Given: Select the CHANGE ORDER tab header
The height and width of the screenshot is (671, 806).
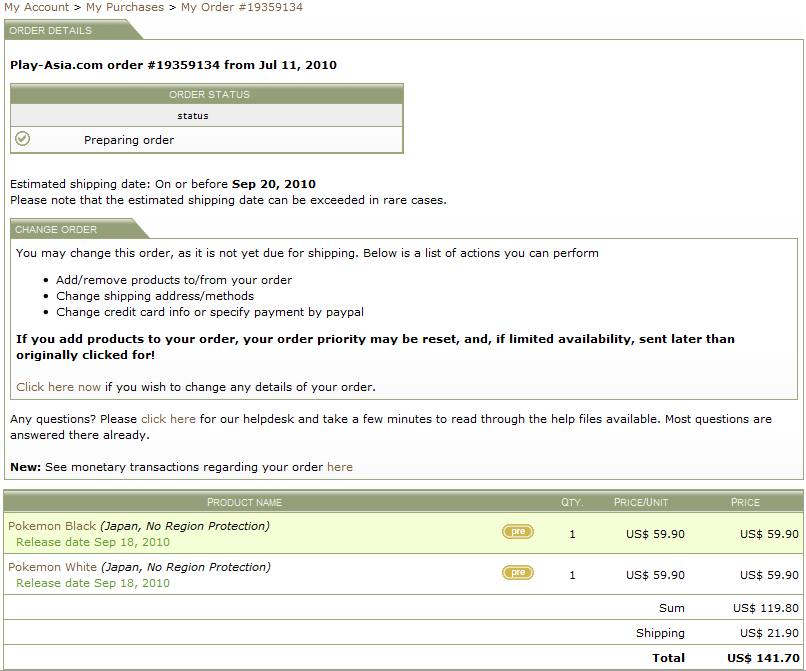Looking at the screenshot, I should [x=56, y=229].
